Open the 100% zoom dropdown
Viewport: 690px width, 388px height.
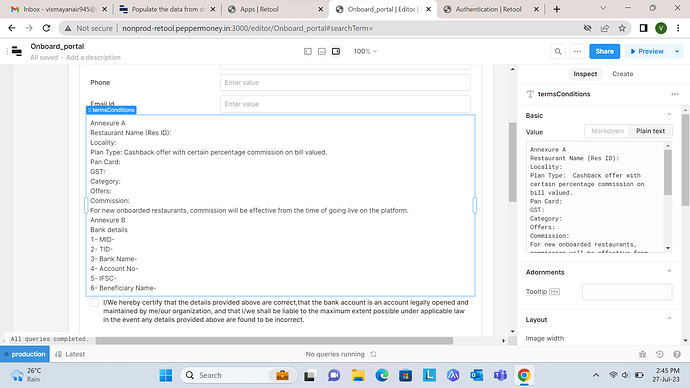click(365, 51)
